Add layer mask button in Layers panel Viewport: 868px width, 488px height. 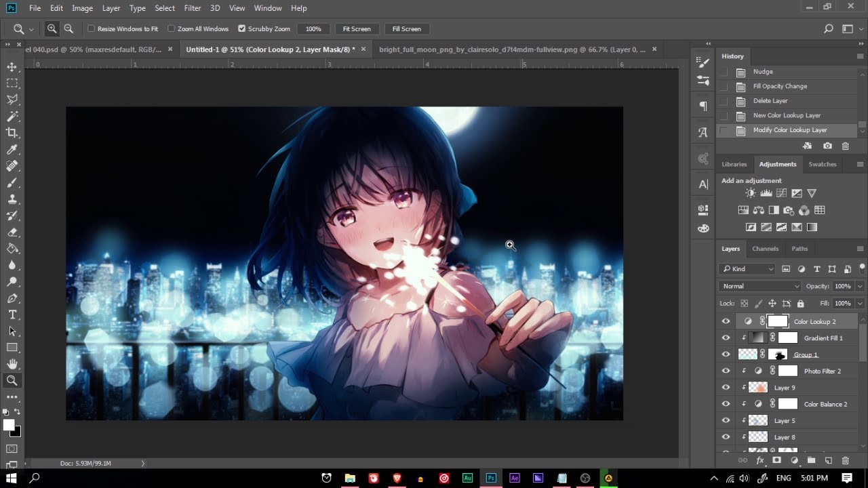[777, 460]
